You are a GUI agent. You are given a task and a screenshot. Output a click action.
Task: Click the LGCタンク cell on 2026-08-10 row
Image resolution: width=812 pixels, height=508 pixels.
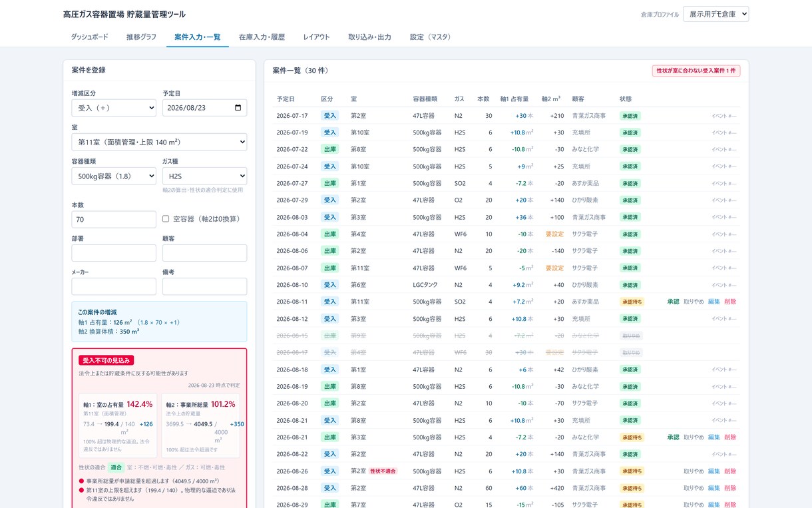(x=427, y=285)
